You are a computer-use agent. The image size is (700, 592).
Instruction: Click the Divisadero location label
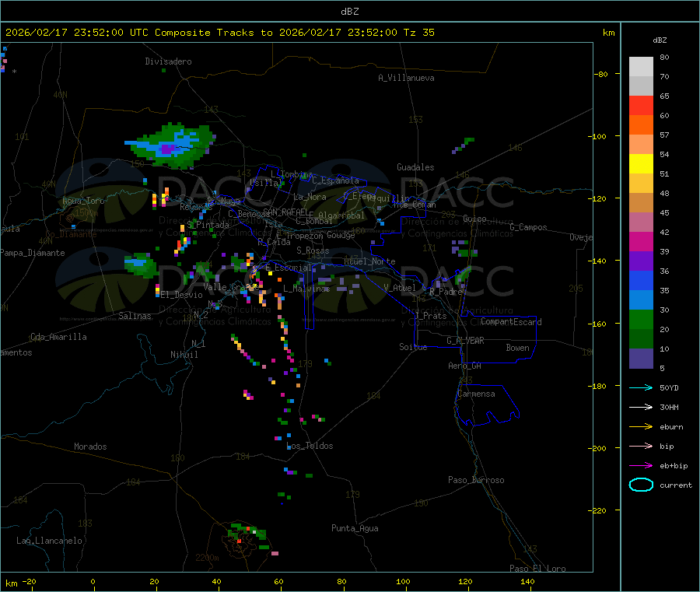(x=168, y=61)
